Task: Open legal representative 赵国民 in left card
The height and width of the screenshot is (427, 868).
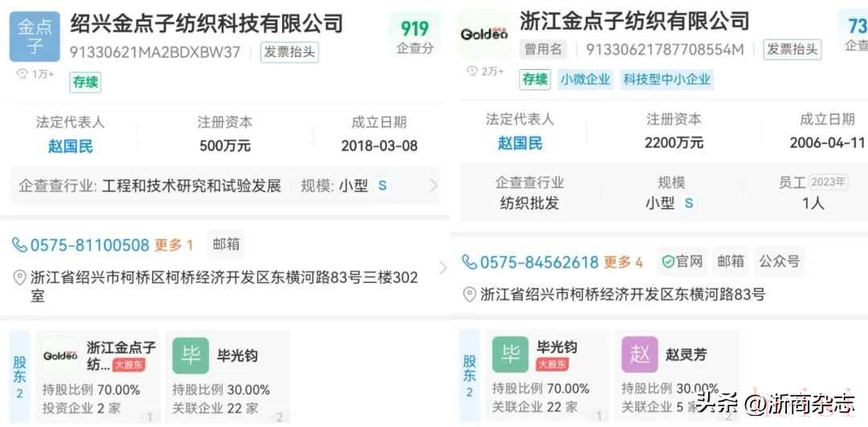Action: tap(70, 146)
